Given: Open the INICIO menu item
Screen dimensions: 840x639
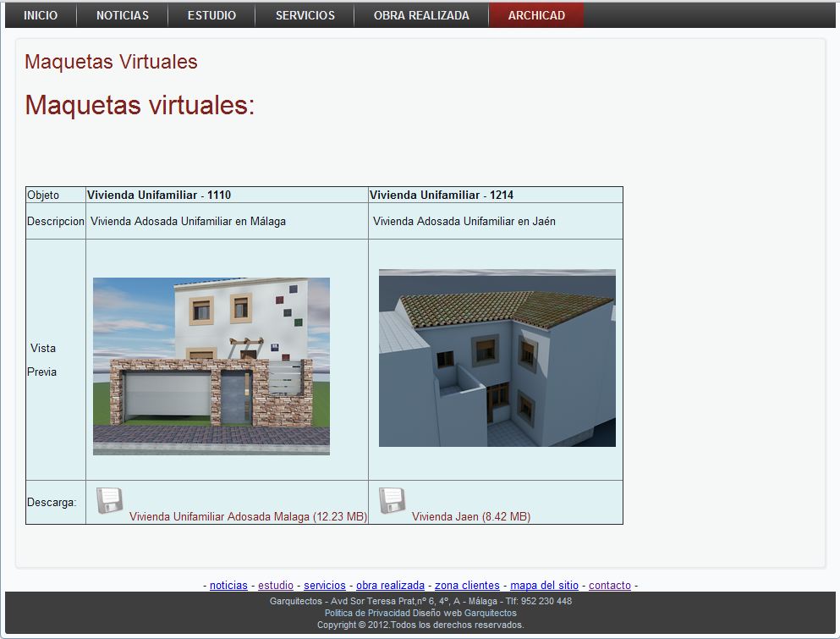Looking at the screenshot, I should (41, 15).
